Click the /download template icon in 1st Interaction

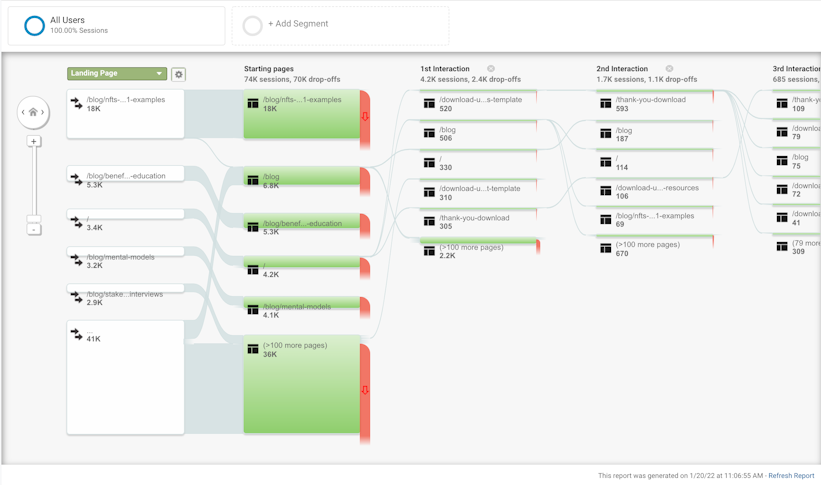pyautogui.click(x=429, y=103)
